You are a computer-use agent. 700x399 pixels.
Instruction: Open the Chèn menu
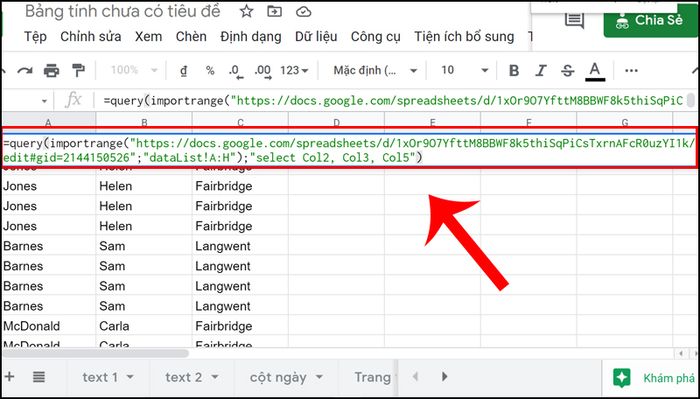191,37
